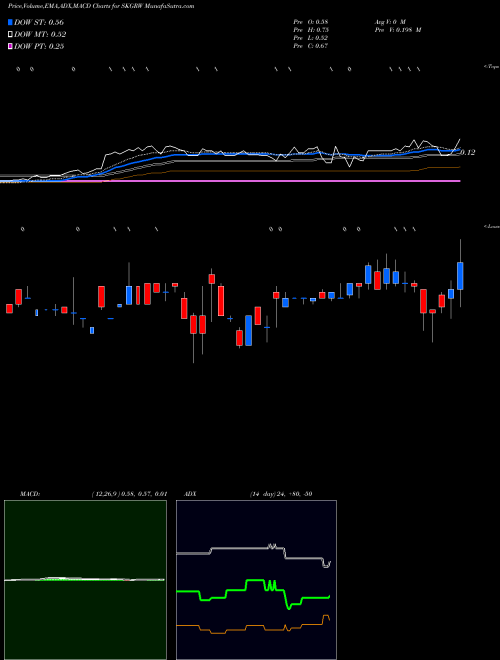Select the 'DOW PT: 0.25' legend label
The height and width of the screenshot is (660, 500).
click(39, 47)
